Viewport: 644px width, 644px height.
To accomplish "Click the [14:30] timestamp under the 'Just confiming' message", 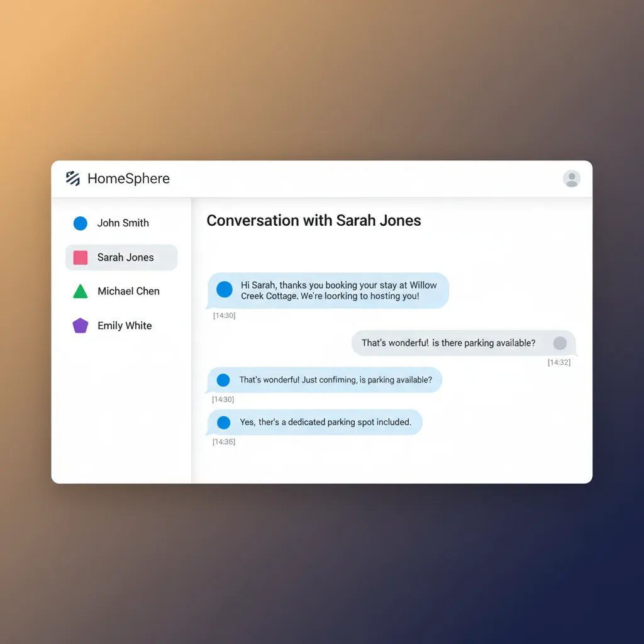I will click(x=223, y=399).
